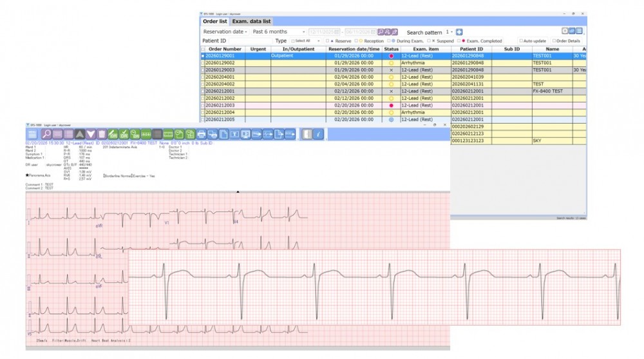Image resolution: width=644 pixels, height=359 pixels.
Task: Open the Reservation date dropdown
Action: coord(225,32)
